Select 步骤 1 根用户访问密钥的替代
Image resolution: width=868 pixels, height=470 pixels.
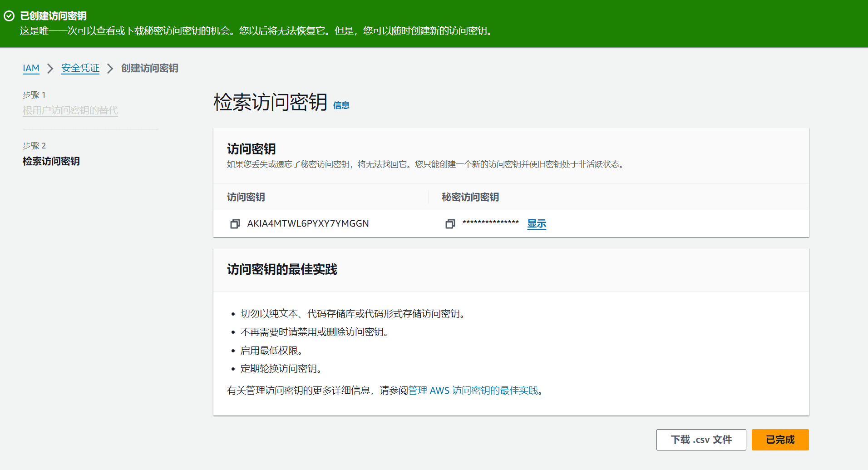70,110
